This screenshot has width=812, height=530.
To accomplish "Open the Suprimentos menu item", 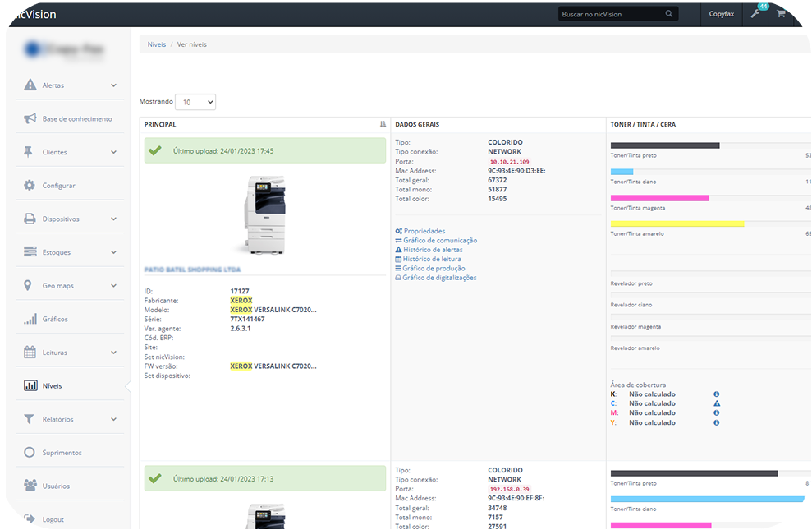I will [70, 453].
